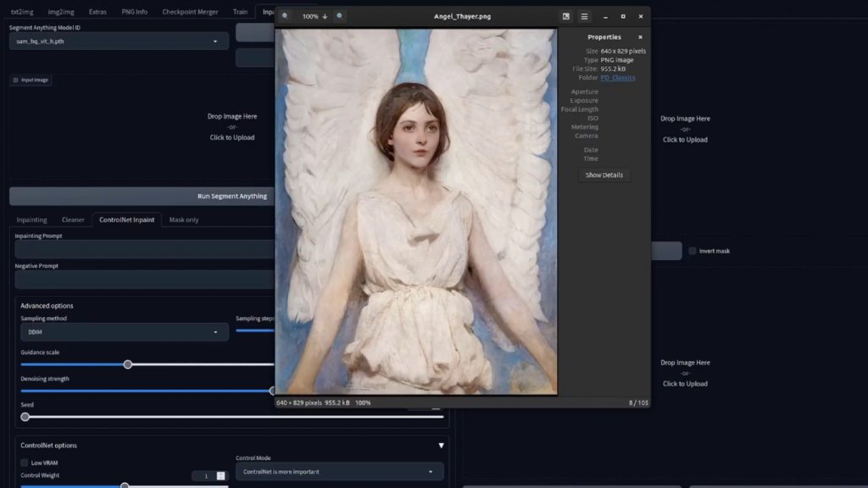
Task: Minimize the image viewer window
Action: pyautogui.click(x=605, y=16)
